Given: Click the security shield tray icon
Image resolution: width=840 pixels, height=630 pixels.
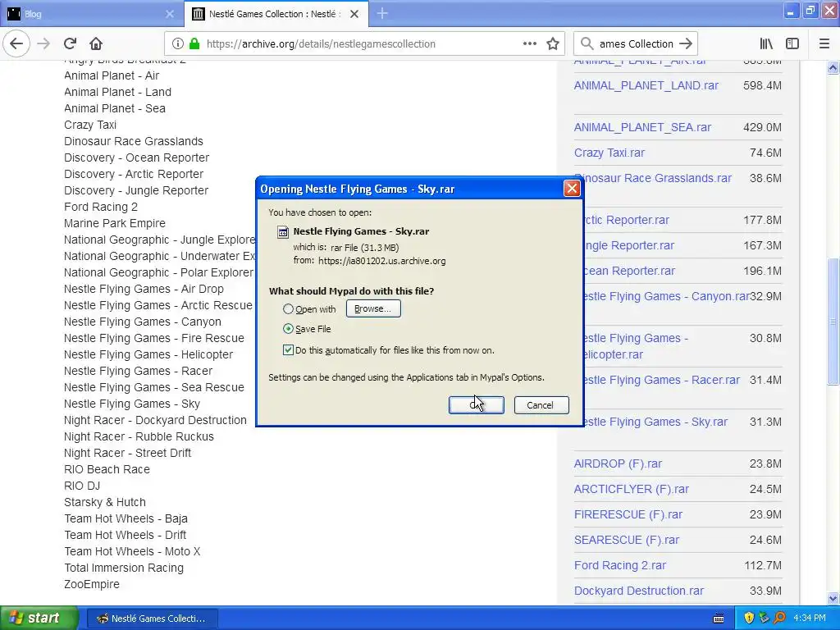Looking at the screenshot, I should [x=749, y=619].
